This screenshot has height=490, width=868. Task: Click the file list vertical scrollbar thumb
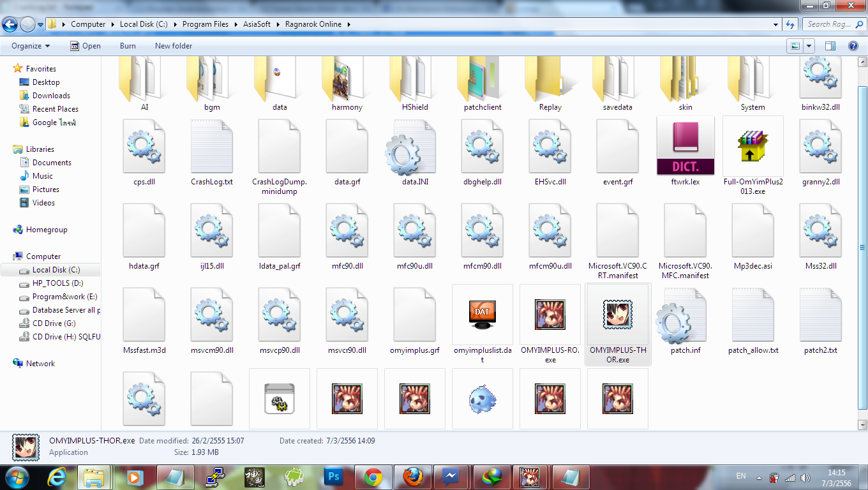click(x=863, y=249)
